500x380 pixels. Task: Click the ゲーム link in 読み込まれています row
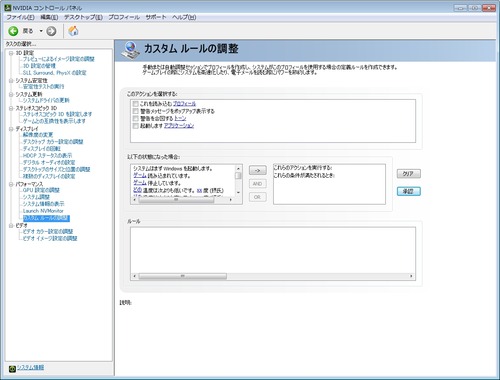(x=140, y=176)
